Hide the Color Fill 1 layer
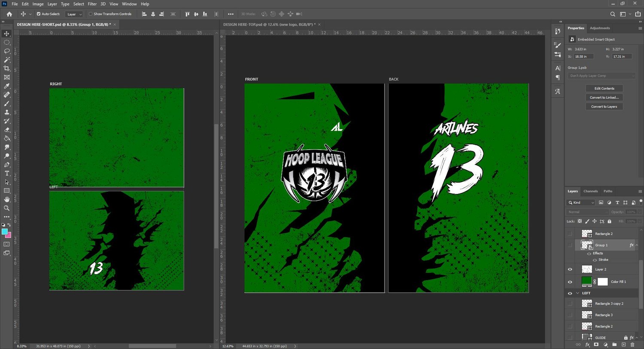Image resolution: width=644 pixels, height=349 pixels. (570, 282)
